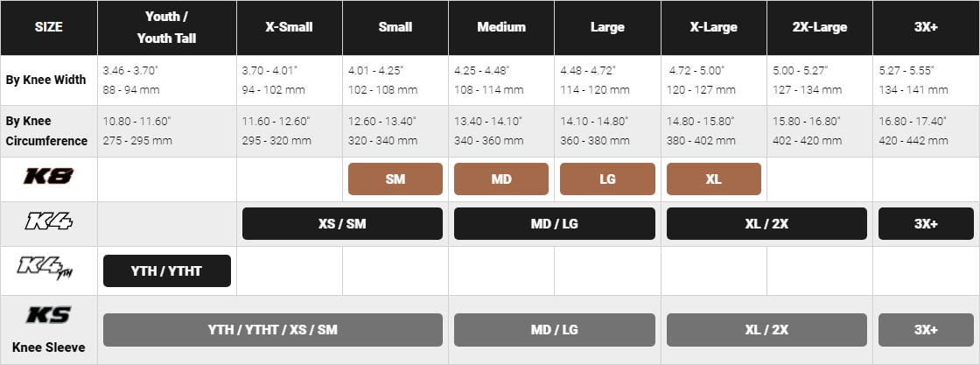Click the Youth / Youth Tall column header
Screen dimensions: 980x365
pos(167,27)
